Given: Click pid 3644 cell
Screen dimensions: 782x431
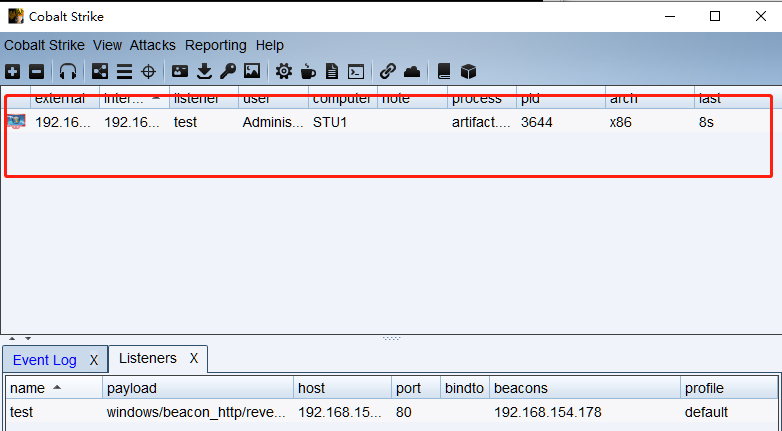Looking at the screenshot, I should coord(561,122).
